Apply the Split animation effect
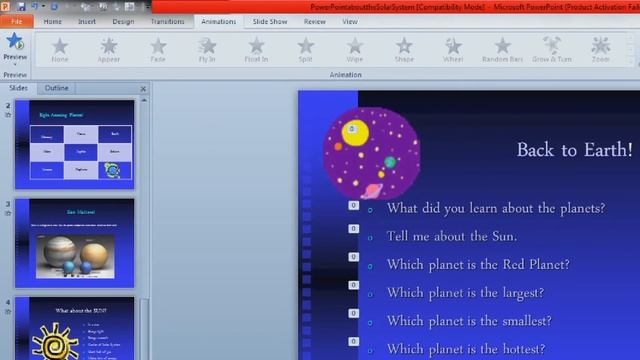This screenshot has width=640, height=360. click(x=305, y=50)
